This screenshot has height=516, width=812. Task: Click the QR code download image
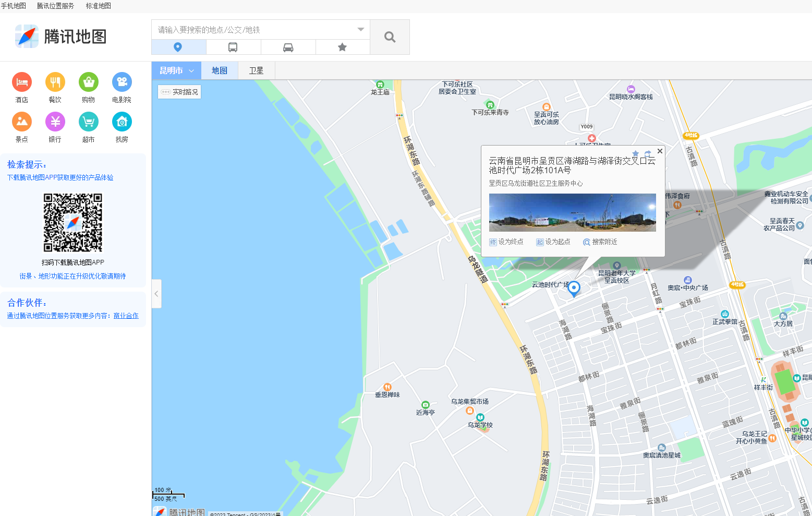73,223
